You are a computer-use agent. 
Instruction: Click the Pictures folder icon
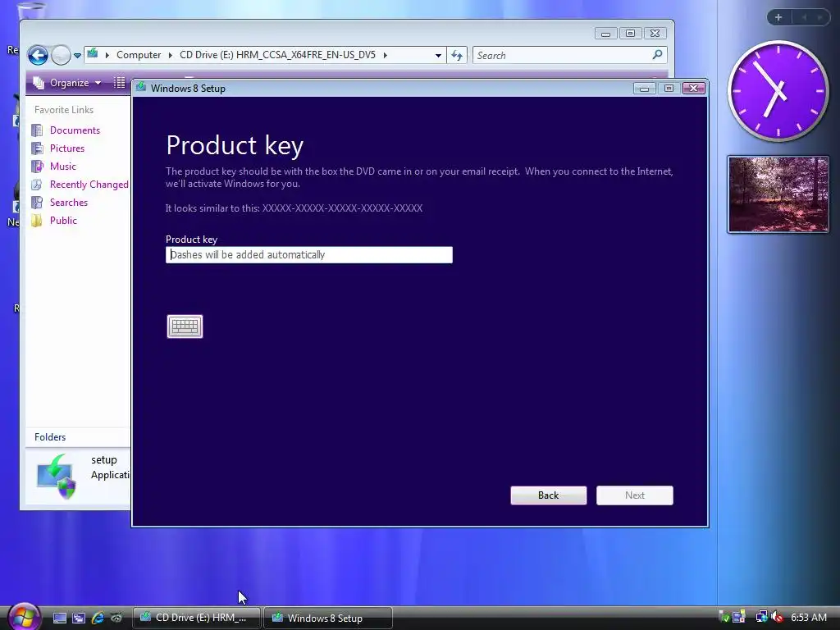click(x=37, y=148)
